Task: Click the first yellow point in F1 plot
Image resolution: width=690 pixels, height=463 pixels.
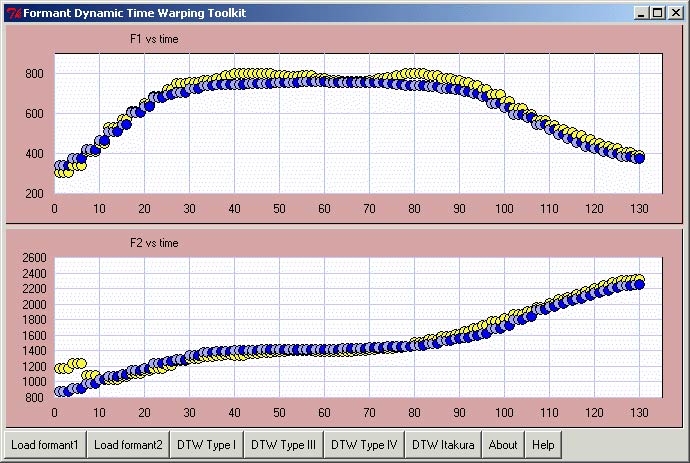Action: [x=59, y=173]
